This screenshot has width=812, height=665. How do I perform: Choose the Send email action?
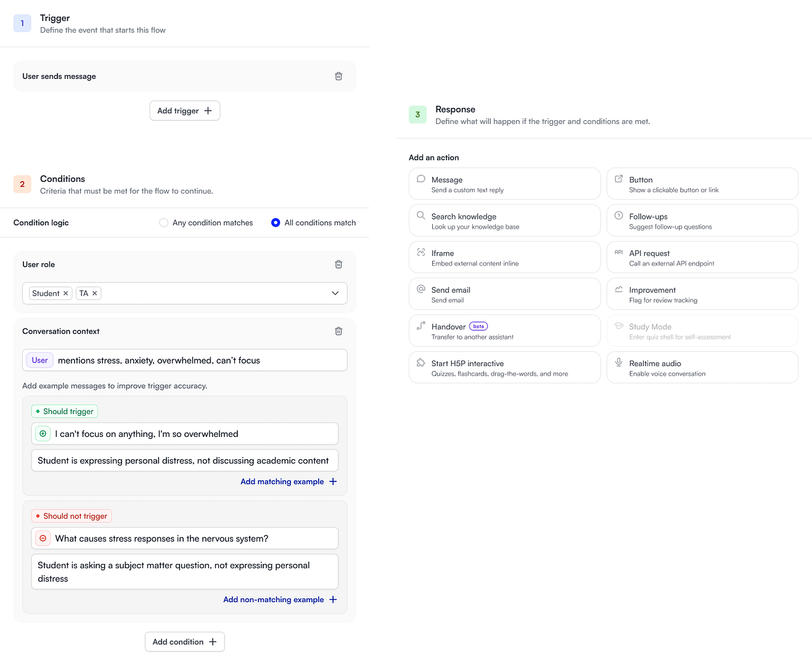[x=505, y=294]
